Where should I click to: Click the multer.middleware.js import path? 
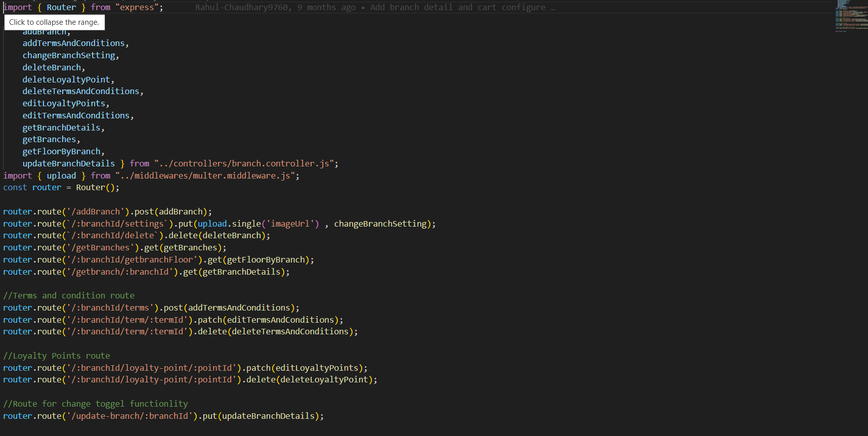click(207, 176)
